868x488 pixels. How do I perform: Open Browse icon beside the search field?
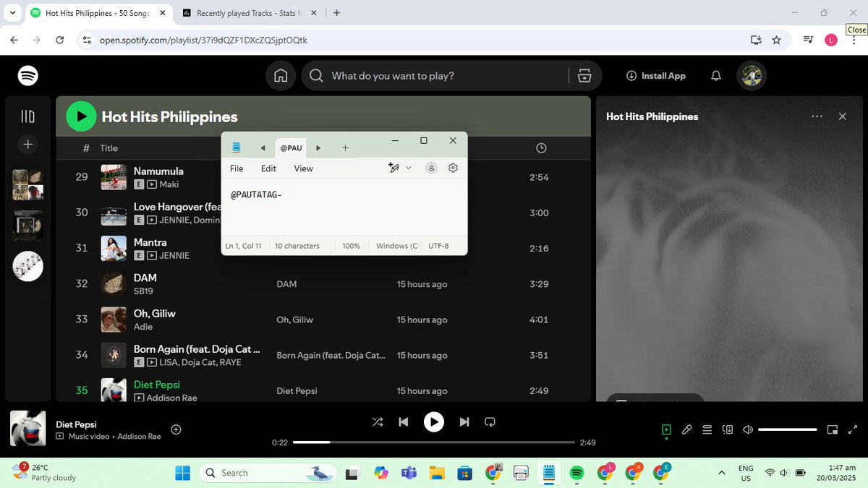584,76
